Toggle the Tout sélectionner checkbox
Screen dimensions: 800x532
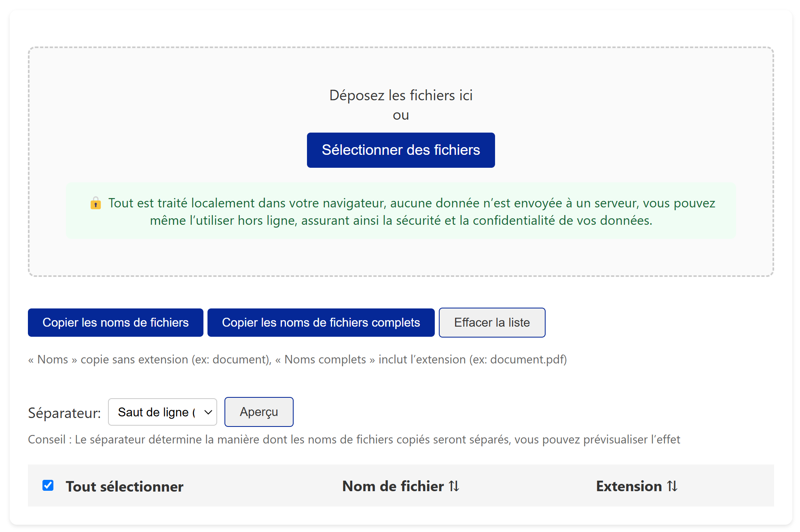tap(48, 485)
